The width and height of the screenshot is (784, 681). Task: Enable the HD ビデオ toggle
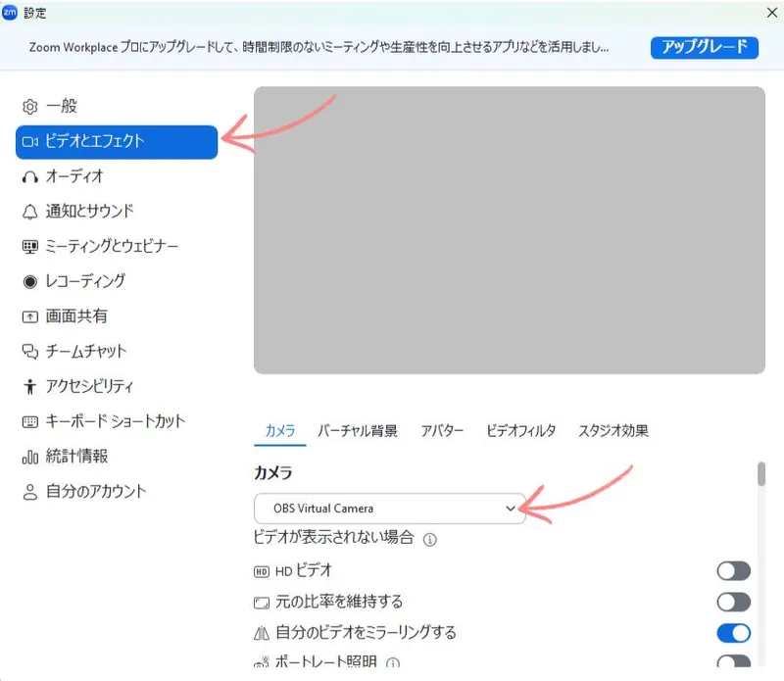click(733, 570)
